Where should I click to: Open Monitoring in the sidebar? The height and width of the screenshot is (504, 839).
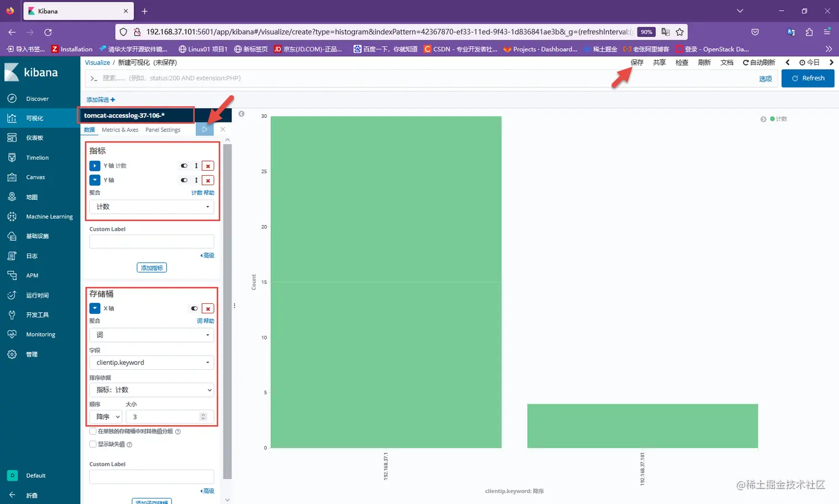click(x=40, y=334)
